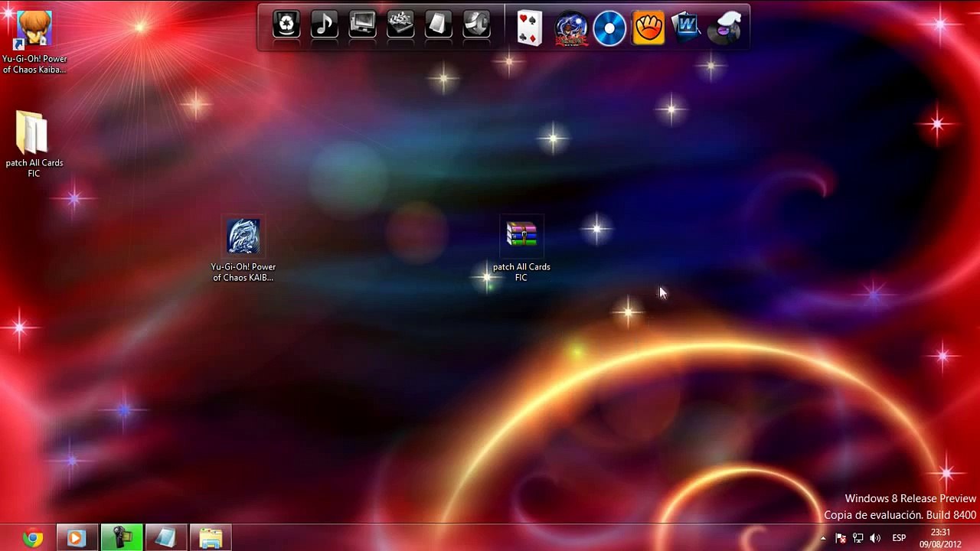
Task: Open the vinyl record dock icon
Action: pyautogui.click(x=724, y=28)
